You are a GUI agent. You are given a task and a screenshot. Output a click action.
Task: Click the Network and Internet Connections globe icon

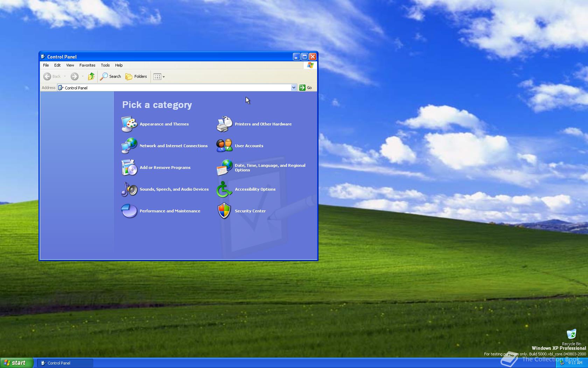(129, 146)
